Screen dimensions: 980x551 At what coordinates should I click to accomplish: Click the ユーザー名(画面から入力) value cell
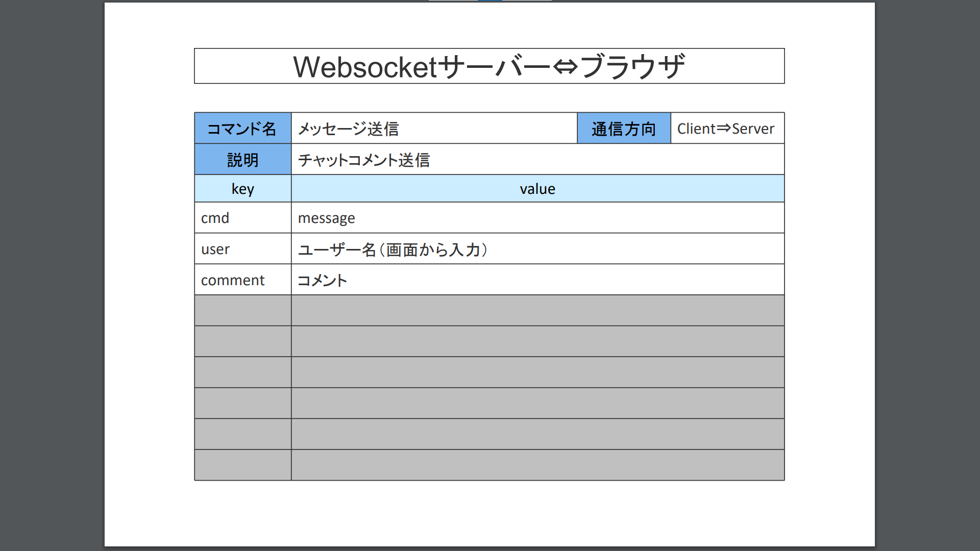tap(537, 249)
